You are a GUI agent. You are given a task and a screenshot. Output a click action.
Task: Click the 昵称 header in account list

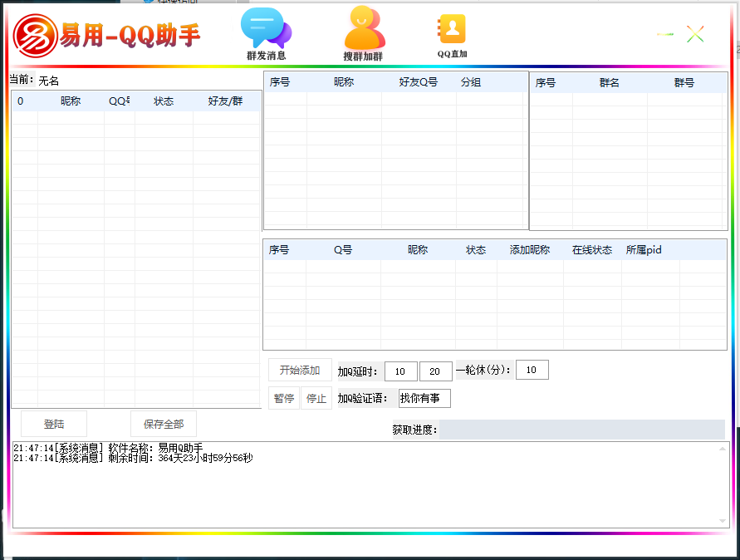coord(71,101)
